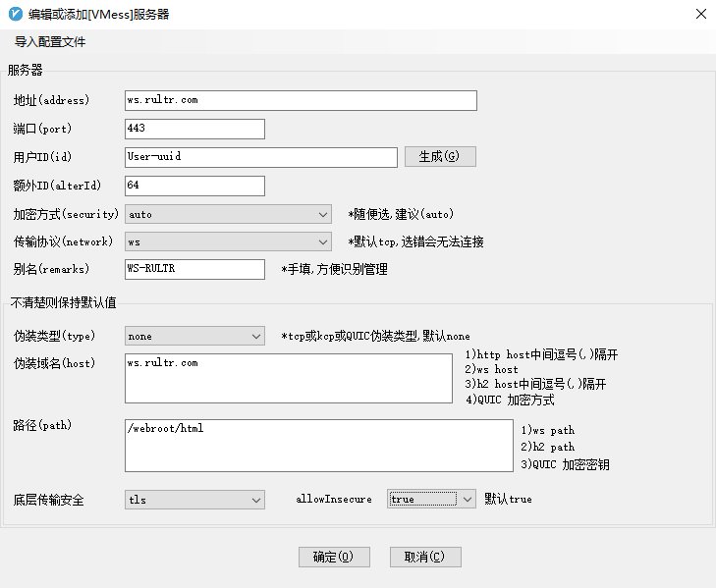Screen dimensions: 716x588
Task: Click inside the 路径(path) text area
Action: point(318,446)
